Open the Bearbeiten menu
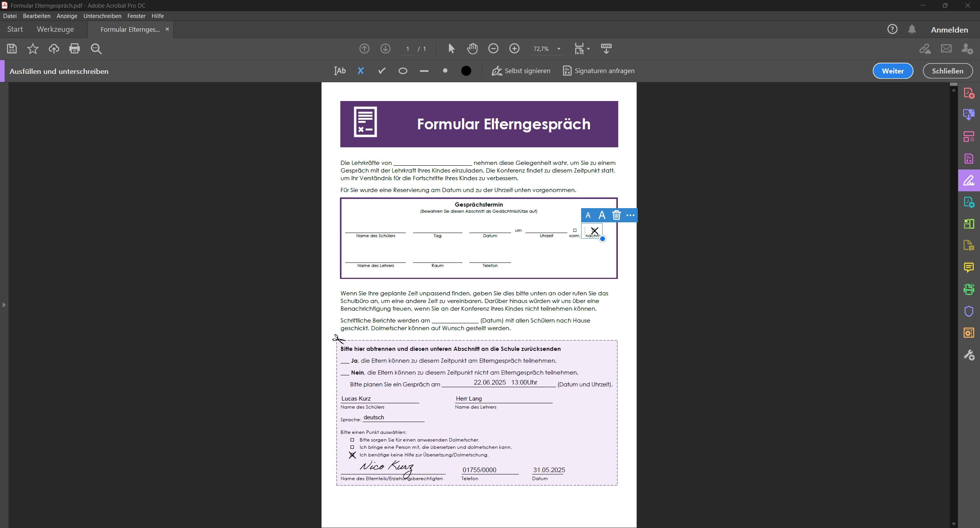 (x=36, y=16)
